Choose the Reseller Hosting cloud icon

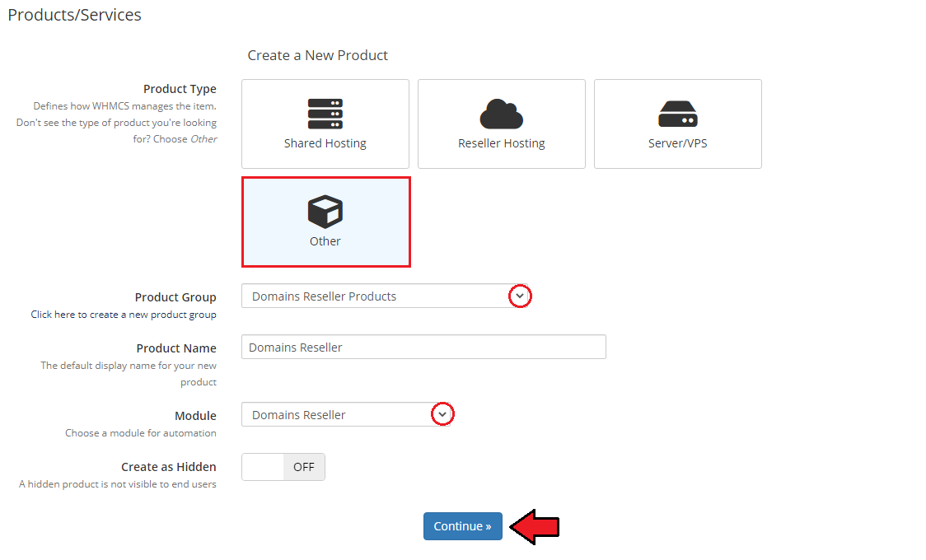502,114
